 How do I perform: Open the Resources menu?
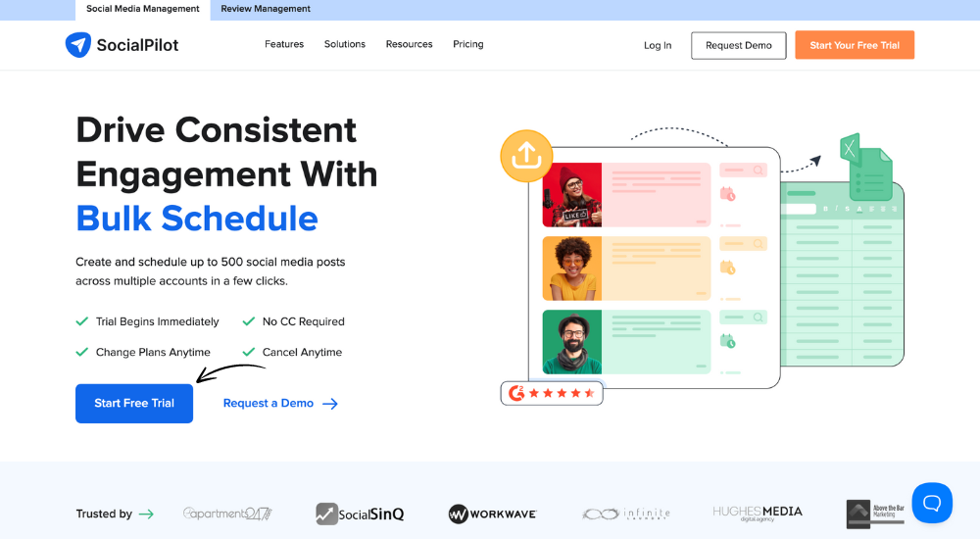pos(409,44)
